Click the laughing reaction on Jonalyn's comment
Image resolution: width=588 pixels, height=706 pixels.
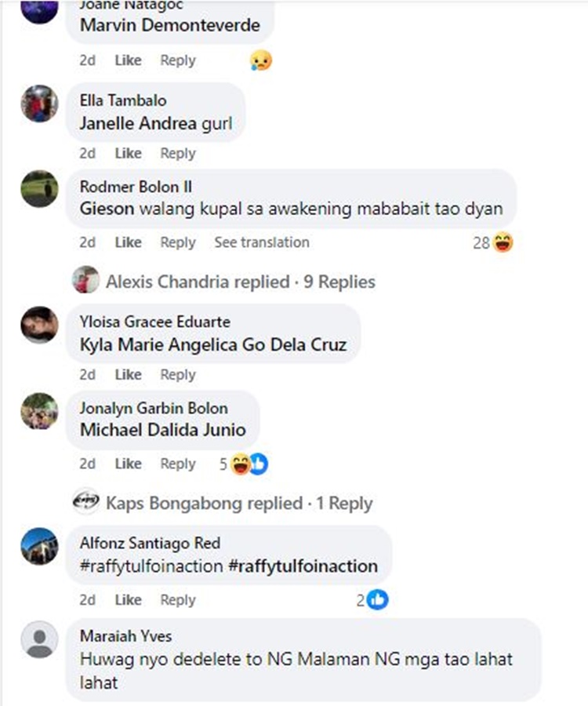(x=240, y=464)
